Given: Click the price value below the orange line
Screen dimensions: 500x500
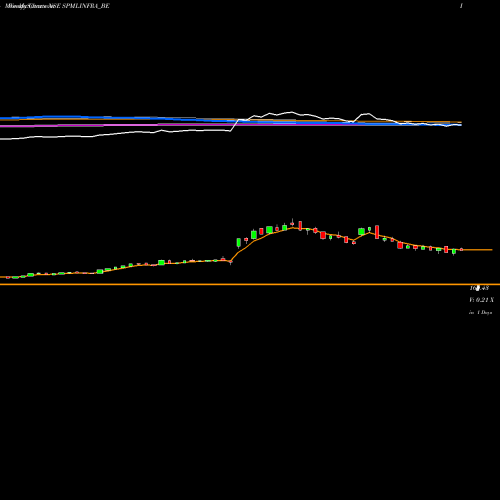Looking at the screenshot, I should coord(479,288).
